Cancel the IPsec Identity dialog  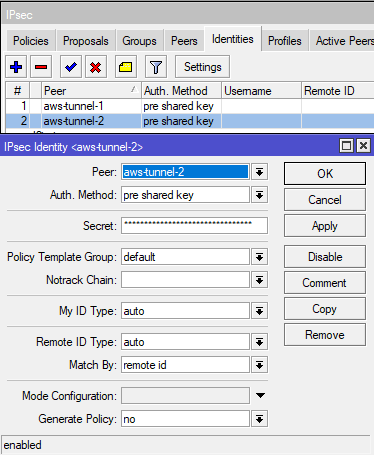(325, 200)
